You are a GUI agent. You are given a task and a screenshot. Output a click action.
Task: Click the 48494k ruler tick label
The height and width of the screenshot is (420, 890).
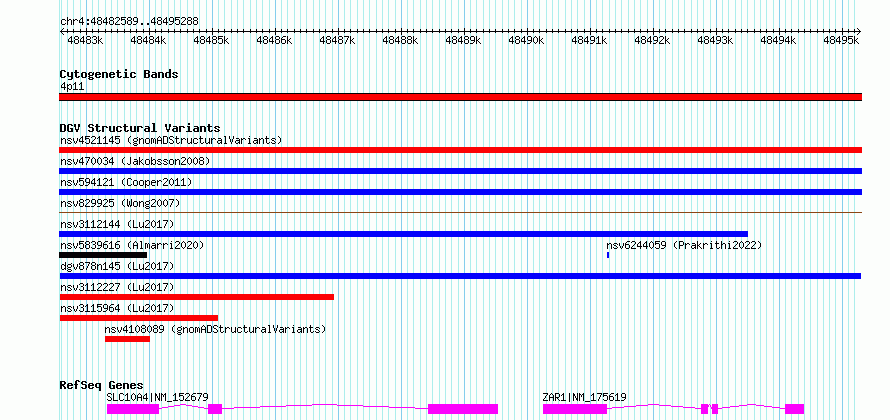point(778,40)
